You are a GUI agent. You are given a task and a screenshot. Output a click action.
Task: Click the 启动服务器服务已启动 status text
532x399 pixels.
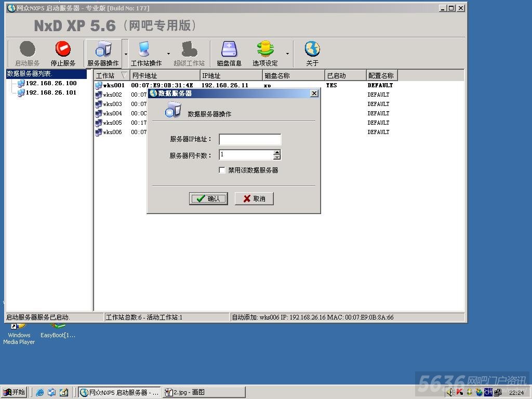[x=38, y=317]
